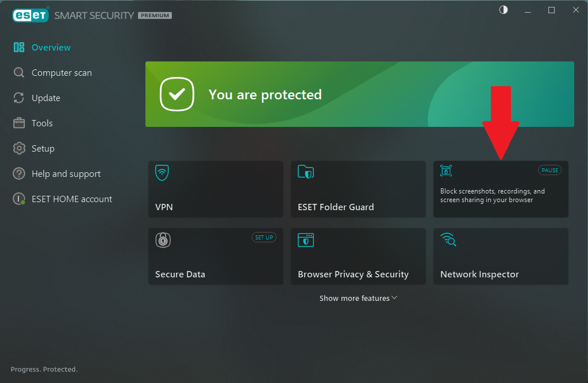The width and height of the screenshot is (588, 383).
Task: Click the screenshot blocking lock icon
Action: coord(446,171)
